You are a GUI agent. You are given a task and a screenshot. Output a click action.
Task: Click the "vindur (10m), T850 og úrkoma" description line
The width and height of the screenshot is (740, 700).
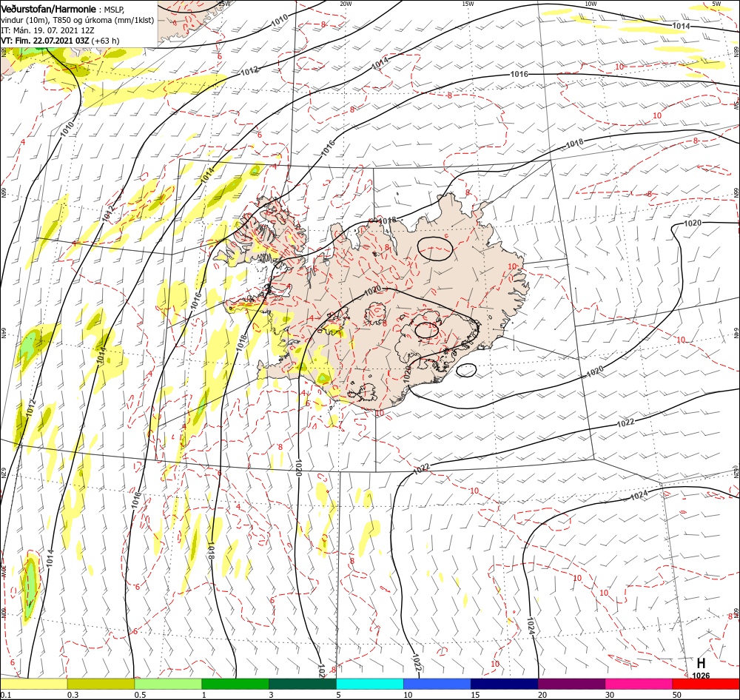coord(78,20)
